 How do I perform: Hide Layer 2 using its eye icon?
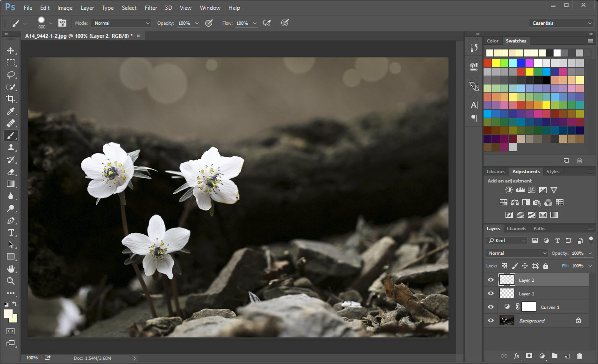(491, 280)
